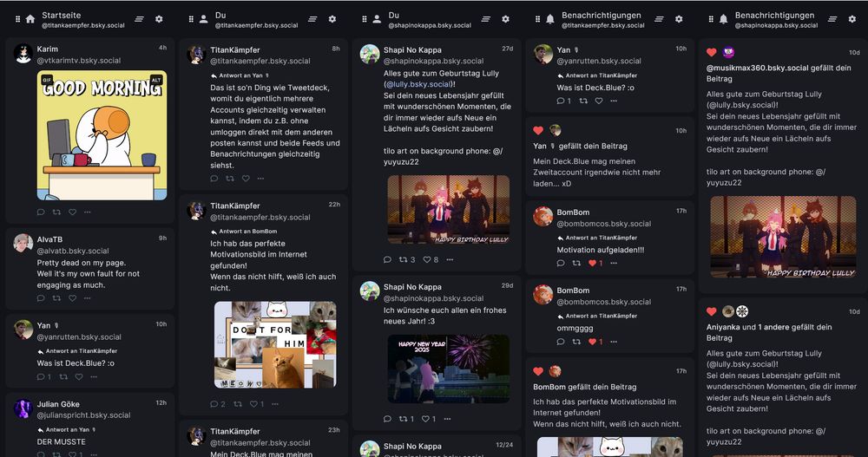Screen dimensions: 868x457
Task: Open settings gear of Benachrichtigungen shapinokappa column
Action: 852,19
